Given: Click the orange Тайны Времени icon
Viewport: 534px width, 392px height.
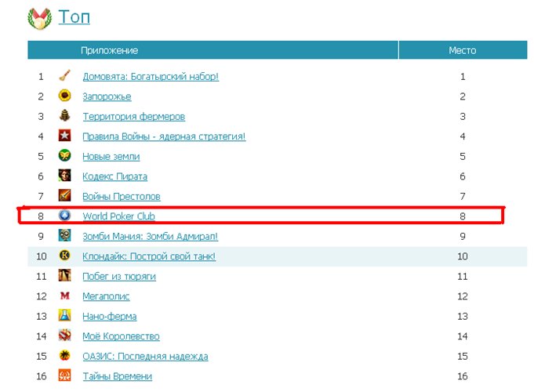Looking at the screenshot, I should click(x=65, y=376).
